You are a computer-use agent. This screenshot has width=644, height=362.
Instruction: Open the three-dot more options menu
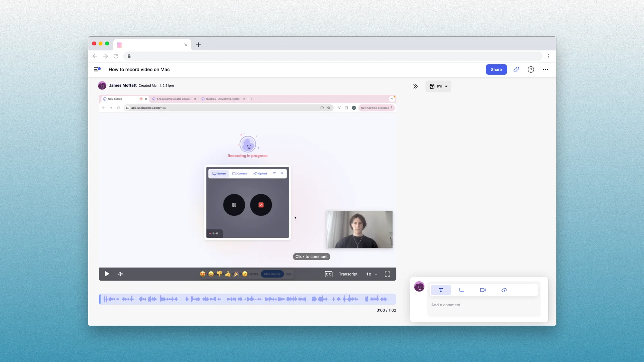point(545,70)
